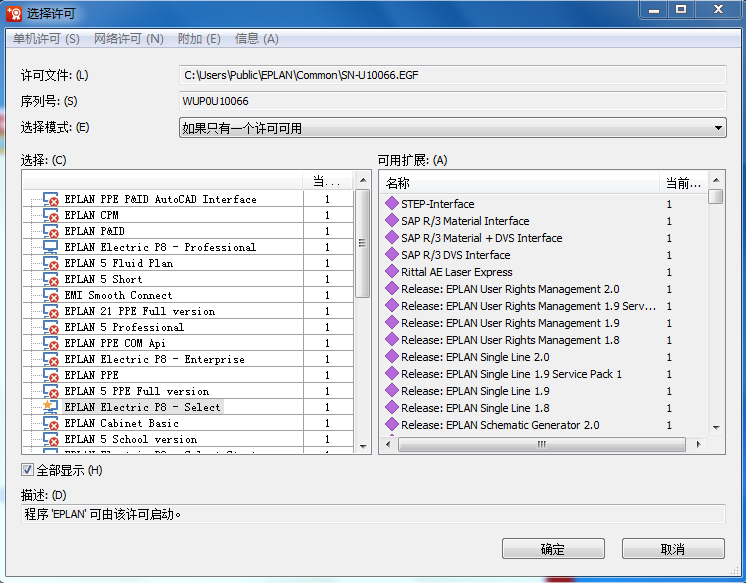Click the EPLAN Cabinet Basic icon

50,423
